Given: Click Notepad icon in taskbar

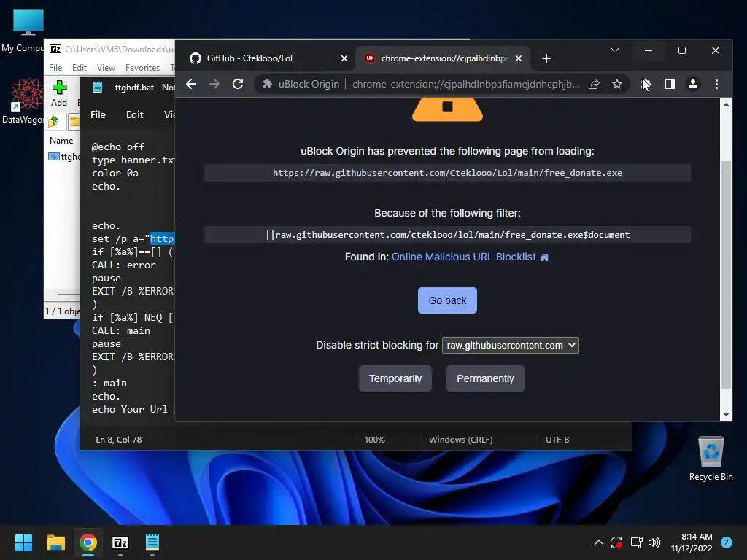Looking at the screenshot, I should [152, 542].
